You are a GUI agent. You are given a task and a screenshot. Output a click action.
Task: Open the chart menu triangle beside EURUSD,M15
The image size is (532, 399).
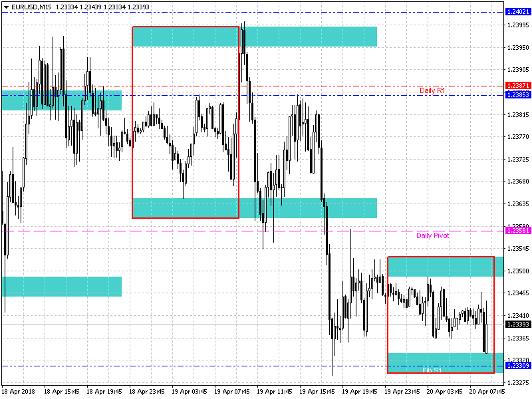click(x=6, y=7)
